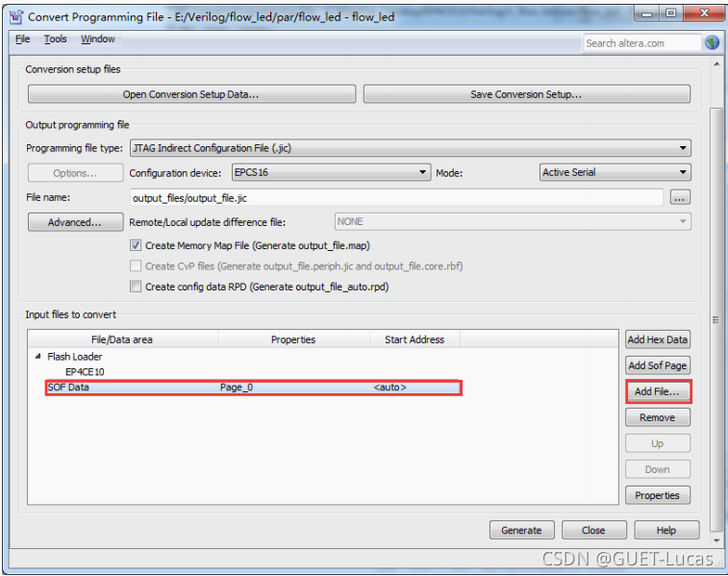Viewport: 728px width, 576px height.
Task: Click the Generate button
Action: pos(522,530)
